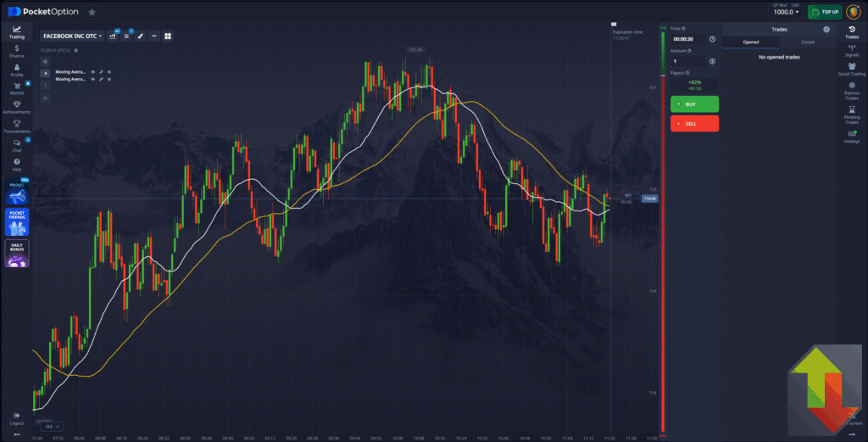The image size is (868, 442).
Task: Open the Market shop
Action: (17, 88)
